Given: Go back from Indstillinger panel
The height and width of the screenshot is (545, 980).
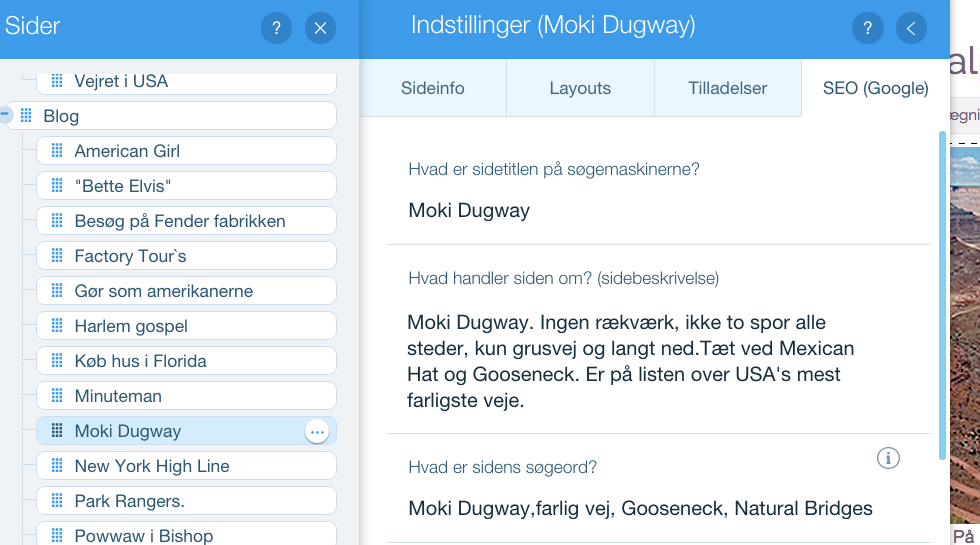Looking at the screenshot, I should [911, 28].
